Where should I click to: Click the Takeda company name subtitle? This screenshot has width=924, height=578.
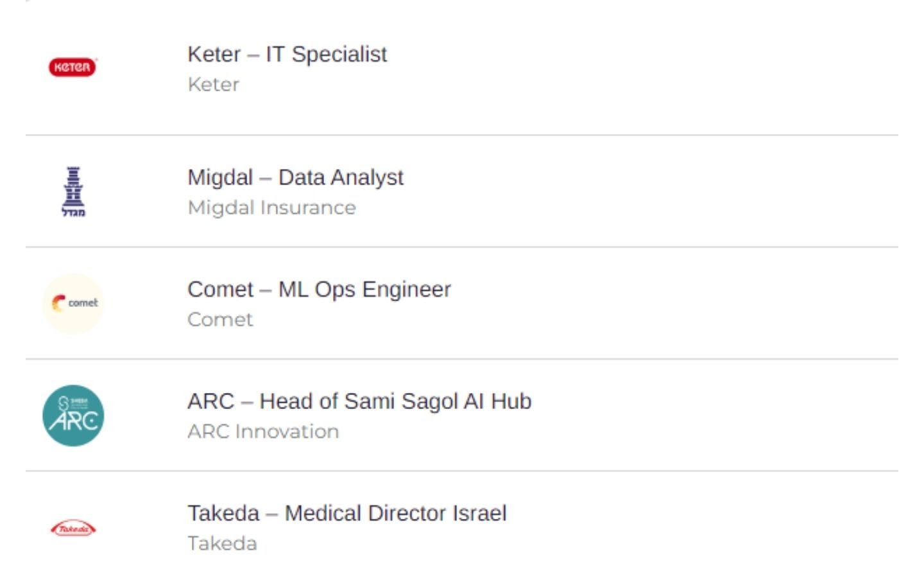(222, 543)
